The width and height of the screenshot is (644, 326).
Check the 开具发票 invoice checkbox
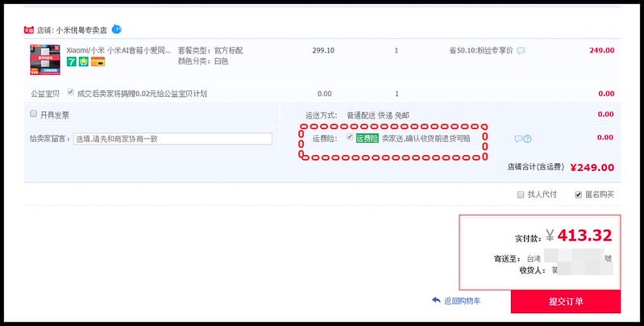coord(34,114)
